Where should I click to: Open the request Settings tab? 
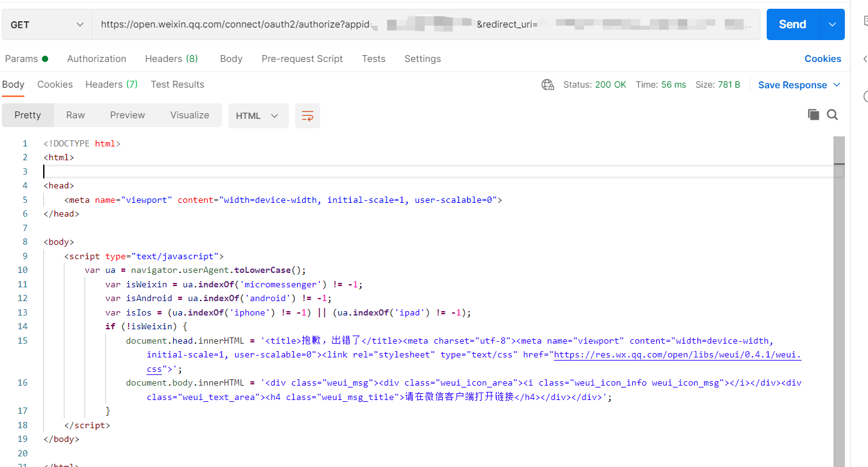423,59
